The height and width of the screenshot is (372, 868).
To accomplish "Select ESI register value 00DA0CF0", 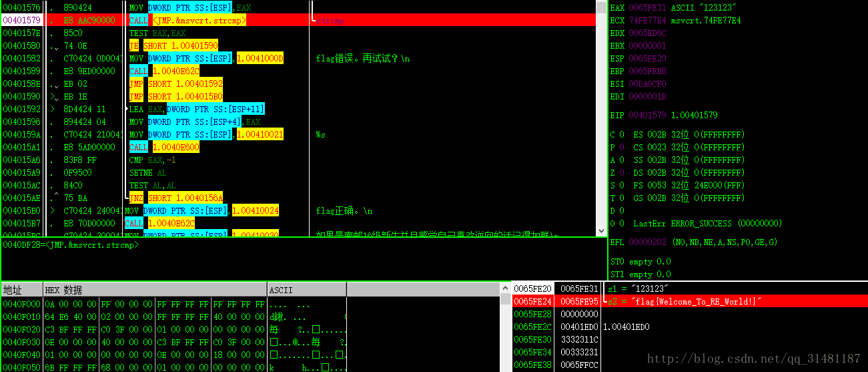I will pos(648,84).
